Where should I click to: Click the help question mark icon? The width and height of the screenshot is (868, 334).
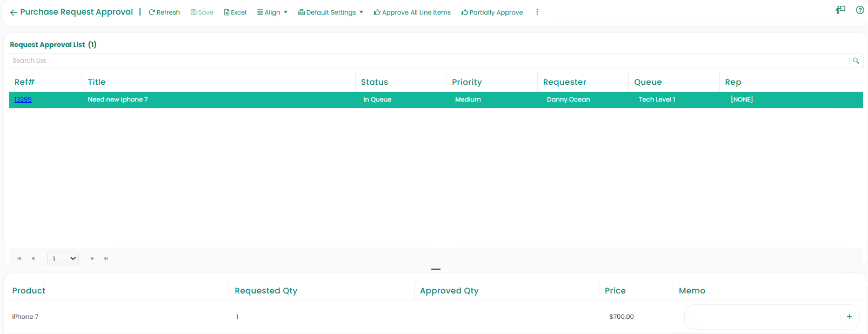click(860, 10)
